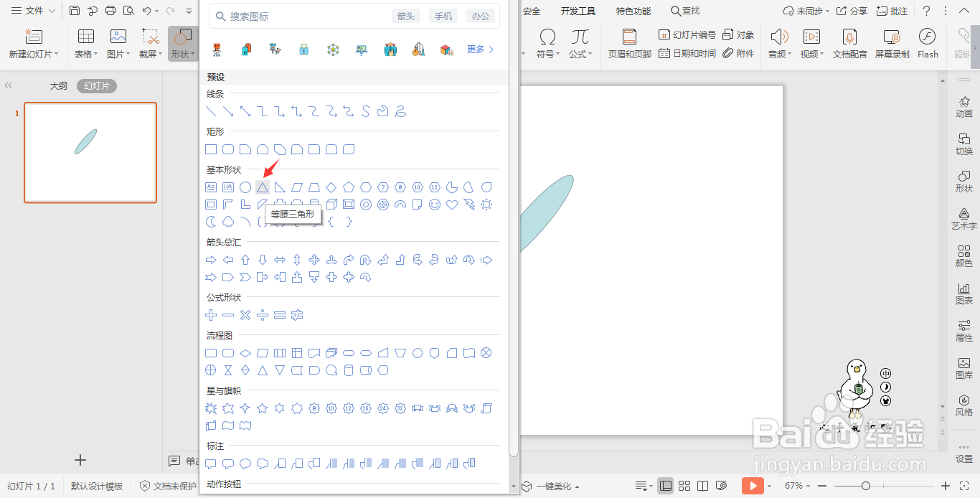Image resolution: width=980 pixels, height=498 pixels.
Task: Click the save icon in the quick toolbar
Action: tap(75, 11)
